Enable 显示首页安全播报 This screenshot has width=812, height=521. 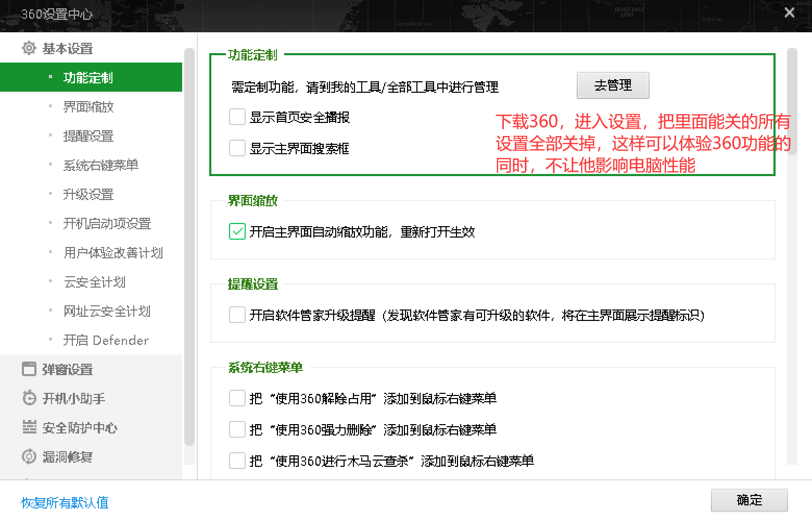tap(237, 117)
